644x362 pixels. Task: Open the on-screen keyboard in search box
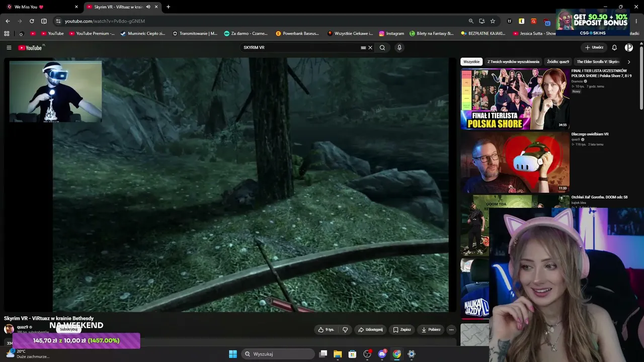point(363,48)
